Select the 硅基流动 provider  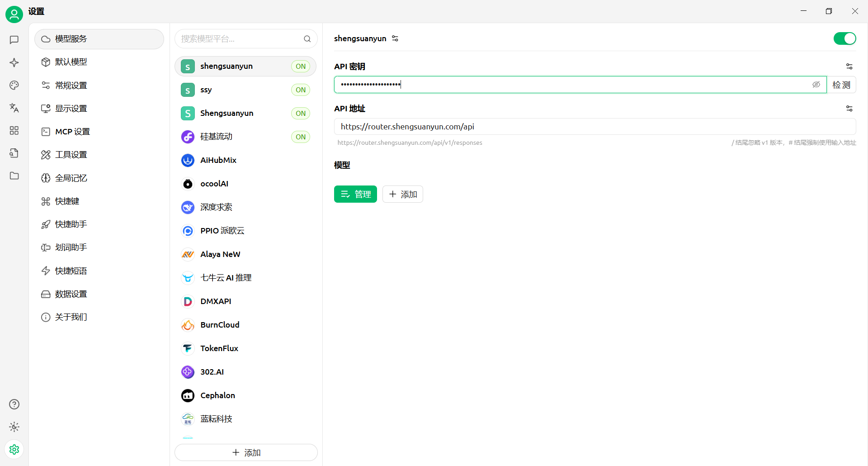click(x=245, y=137)
